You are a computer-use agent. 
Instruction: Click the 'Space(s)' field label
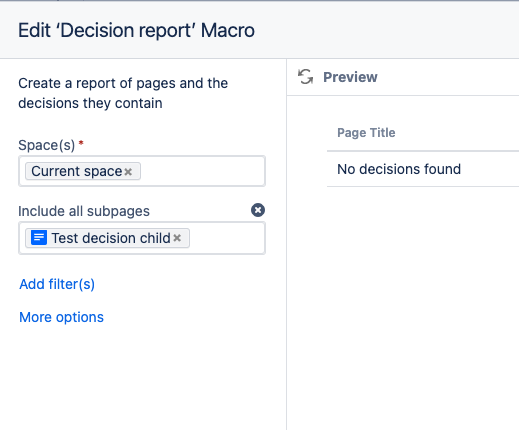47,145
